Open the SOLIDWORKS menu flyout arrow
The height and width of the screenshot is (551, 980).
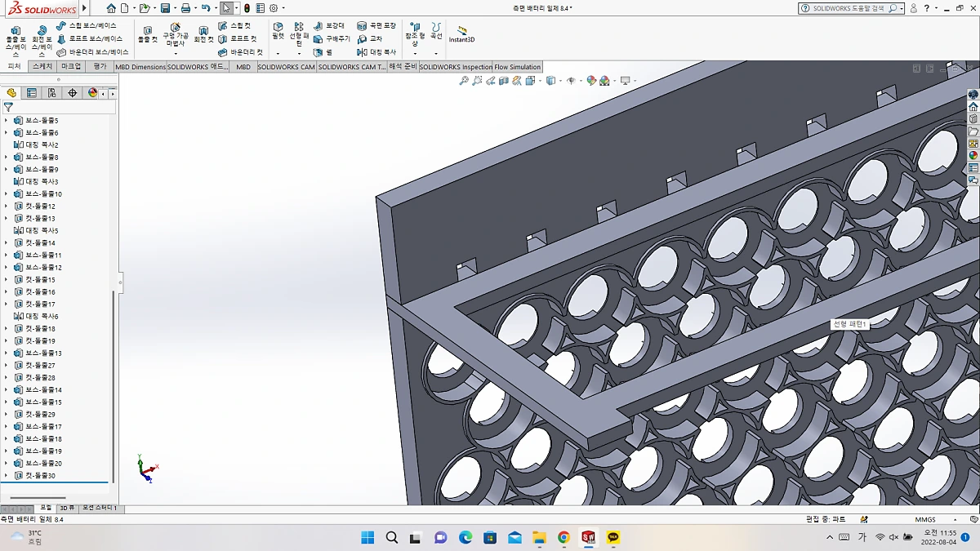(x=84, y=8)
